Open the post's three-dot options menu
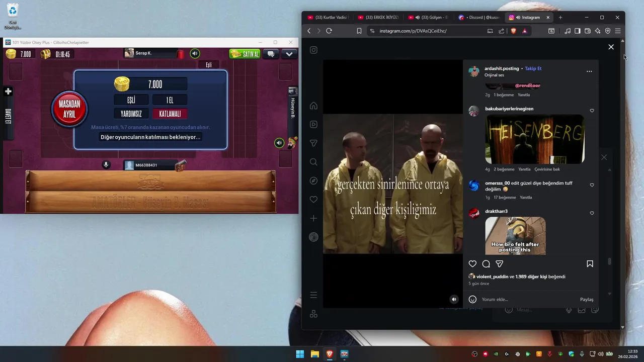The width and height of the screenshot is (644, 362). point(589,71)
